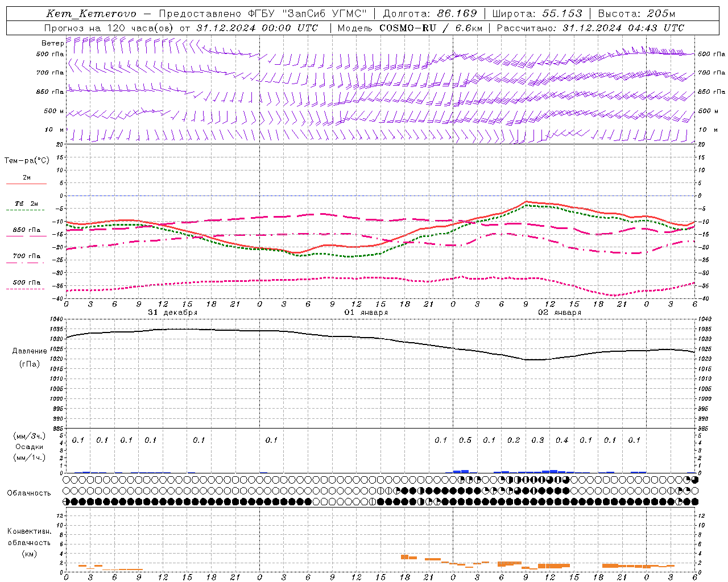728x582 pixels.
Task: Select the 01 января date label
Action: pyautogui.click(x=366, y=313)
